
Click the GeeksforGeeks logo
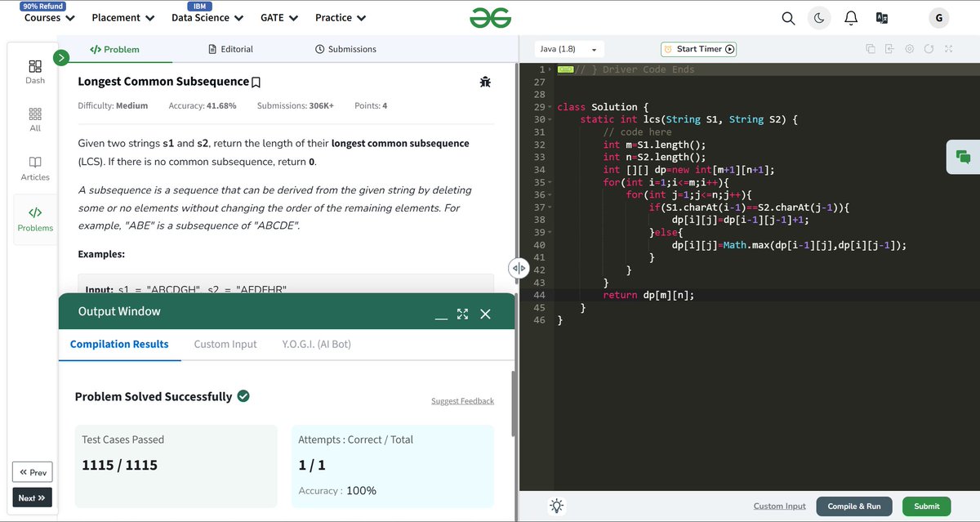tap(490, 17)
